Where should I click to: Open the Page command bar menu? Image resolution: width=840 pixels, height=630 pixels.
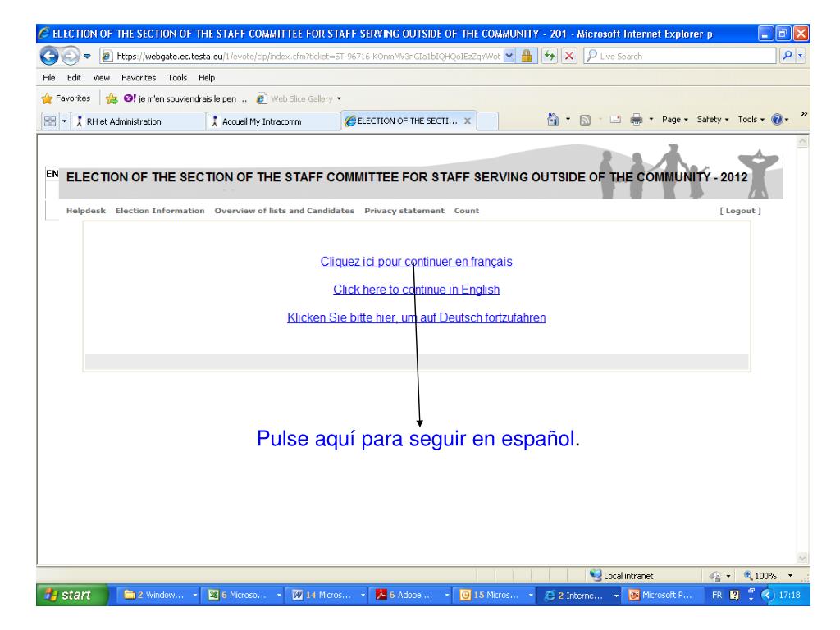click(674, 120)
